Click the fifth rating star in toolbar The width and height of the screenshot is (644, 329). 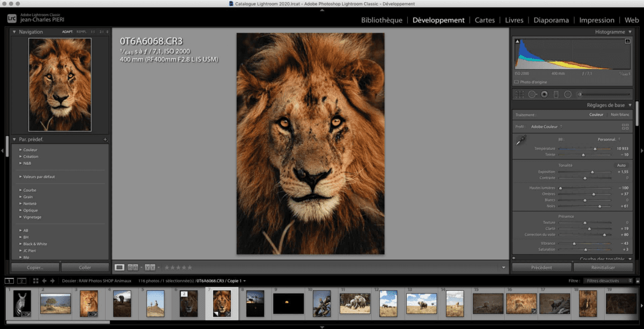[x=189, y=267]
